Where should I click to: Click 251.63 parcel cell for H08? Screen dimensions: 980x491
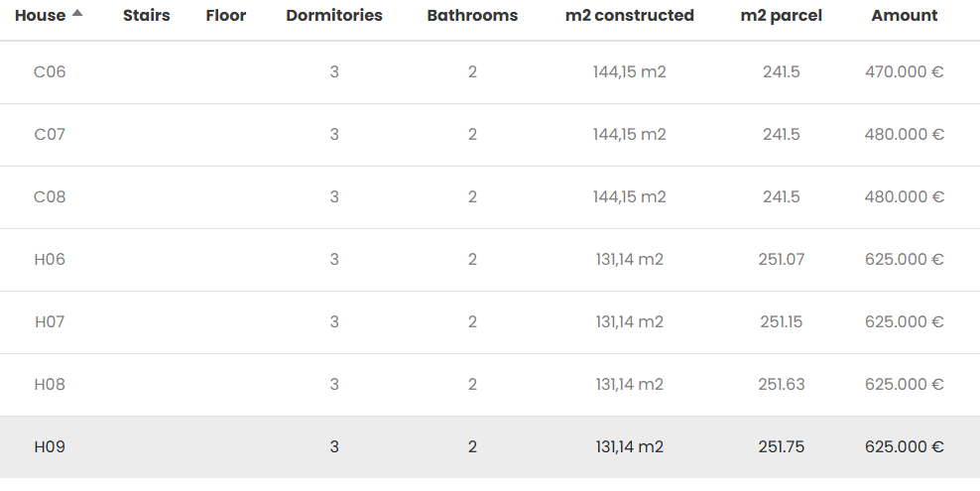[782, 385]
